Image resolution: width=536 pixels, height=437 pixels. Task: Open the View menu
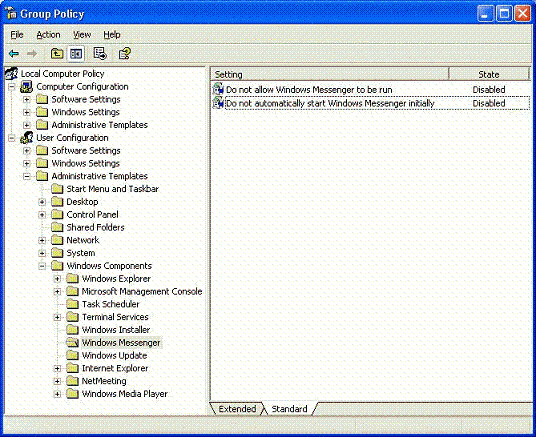point(82,35)
